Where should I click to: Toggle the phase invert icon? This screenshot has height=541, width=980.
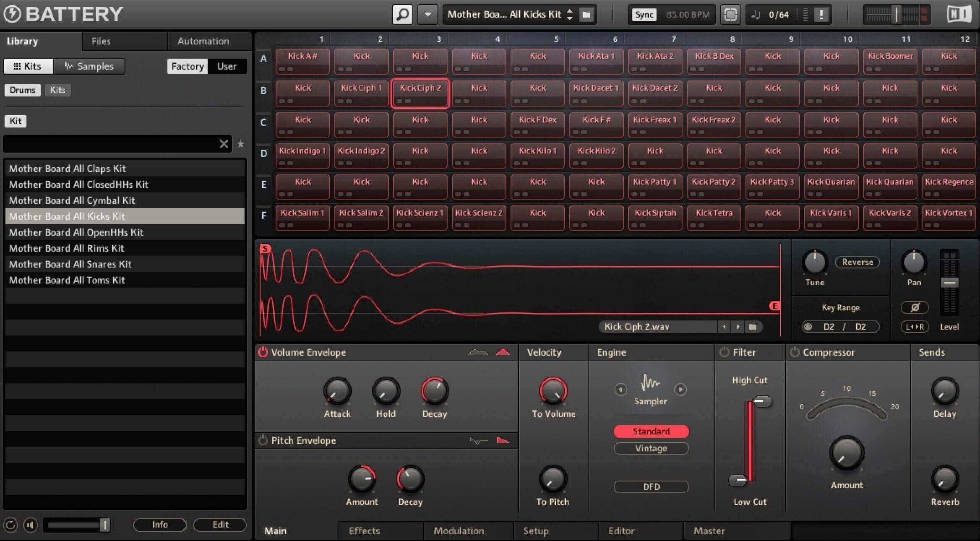915,307
